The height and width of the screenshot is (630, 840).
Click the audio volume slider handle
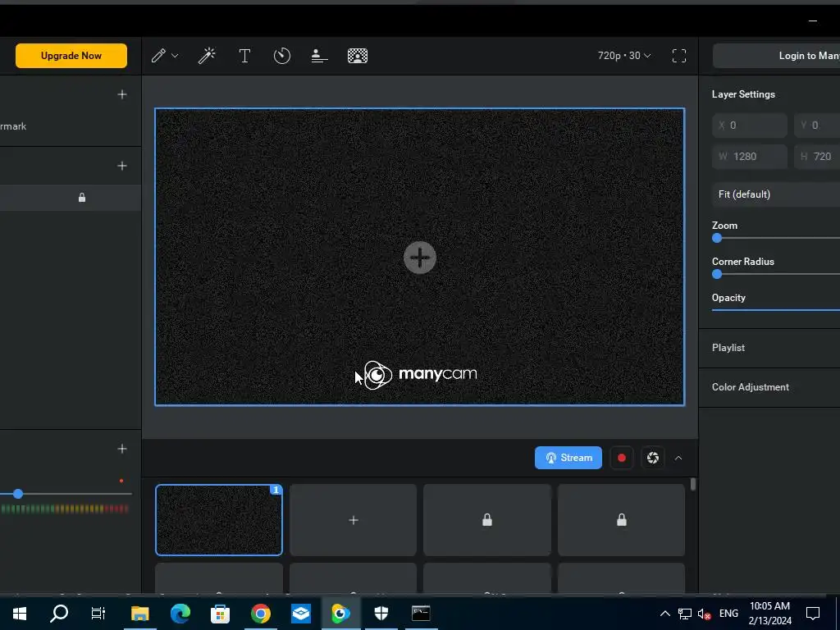[x=18, y=494]
